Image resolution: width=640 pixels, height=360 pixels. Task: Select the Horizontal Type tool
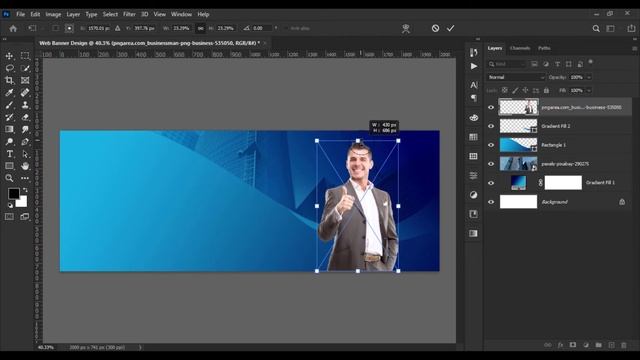coord(9,153)
